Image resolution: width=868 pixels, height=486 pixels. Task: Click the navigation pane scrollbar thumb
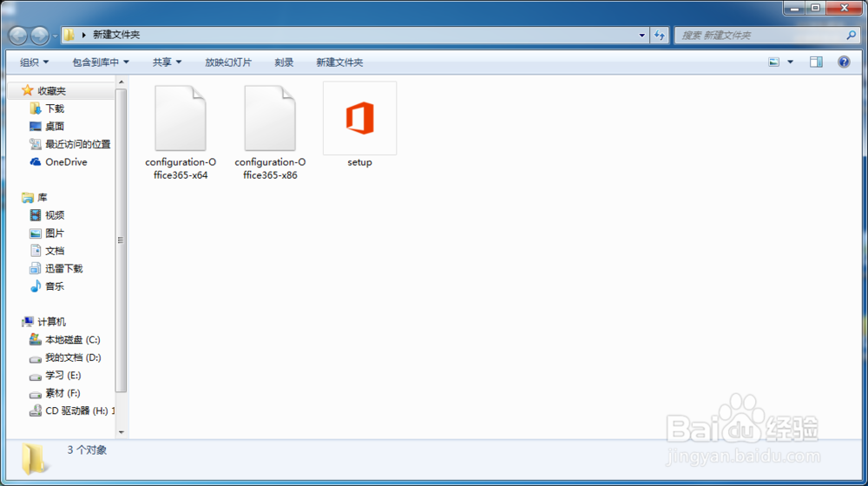(122, 240)
